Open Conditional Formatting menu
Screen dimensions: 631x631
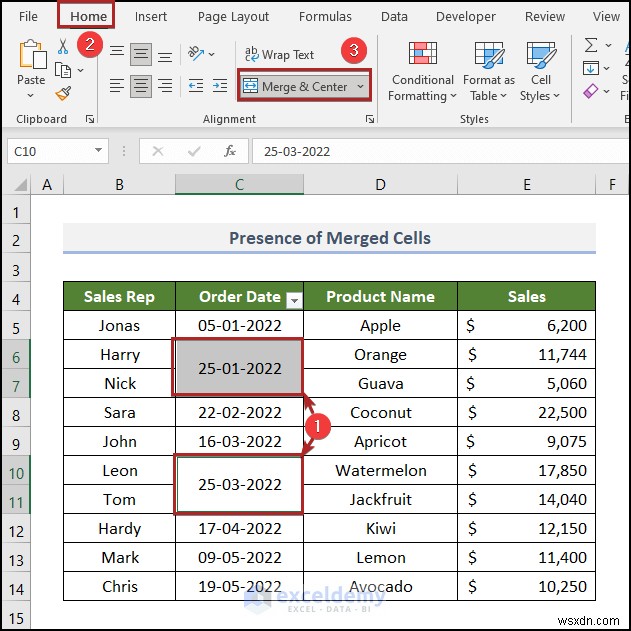[x=422, y=72]
